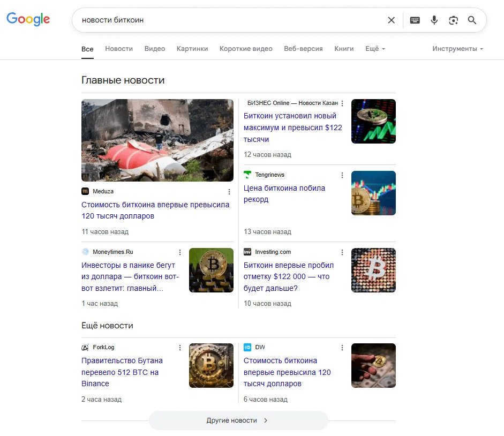Open three-dot menu for the ForkLog article
Screen dimensions: 504x436
pyautogui.click(x=180, y=348)
